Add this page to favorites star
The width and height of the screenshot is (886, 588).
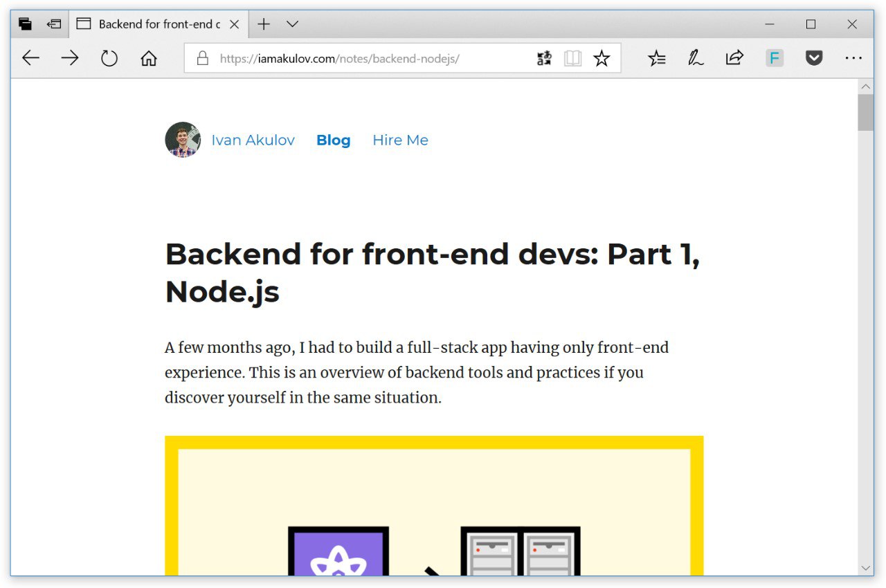[602, 59]
